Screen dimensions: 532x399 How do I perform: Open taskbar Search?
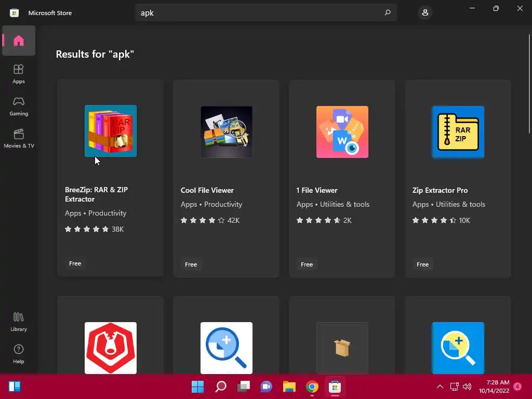pos(220,387)
